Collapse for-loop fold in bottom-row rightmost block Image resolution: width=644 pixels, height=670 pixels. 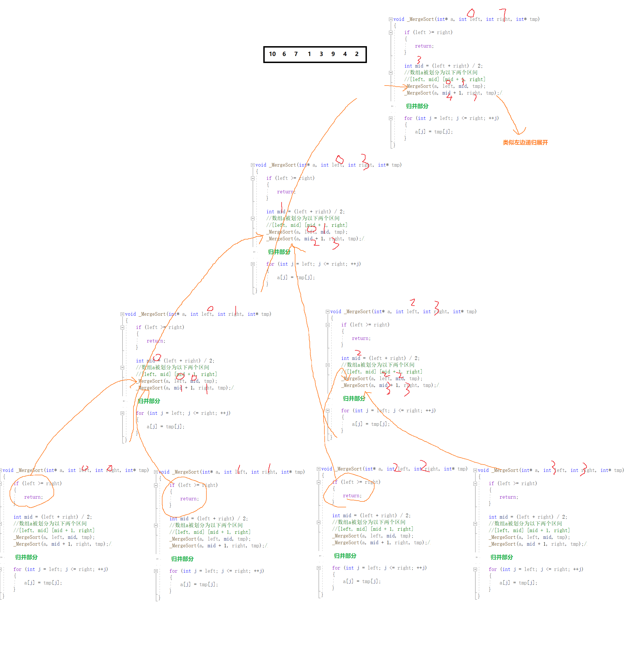[475, 570]
